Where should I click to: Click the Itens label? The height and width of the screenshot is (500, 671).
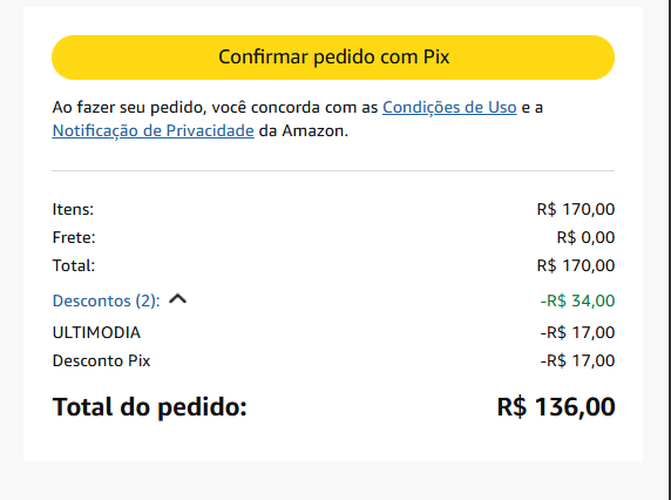[x=73, y=209]
